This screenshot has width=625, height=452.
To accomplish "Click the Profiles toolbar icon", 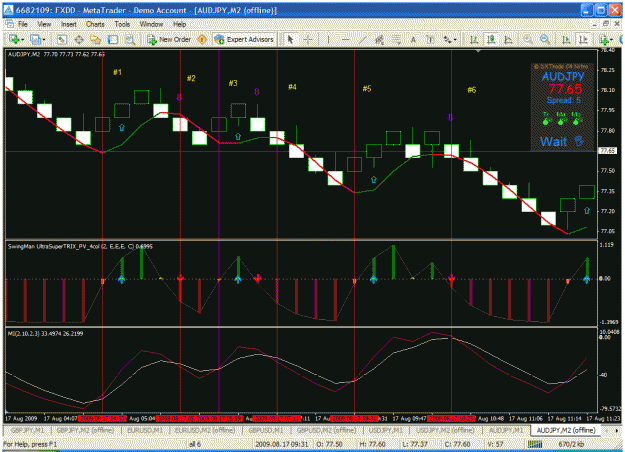I will [35, 39].
